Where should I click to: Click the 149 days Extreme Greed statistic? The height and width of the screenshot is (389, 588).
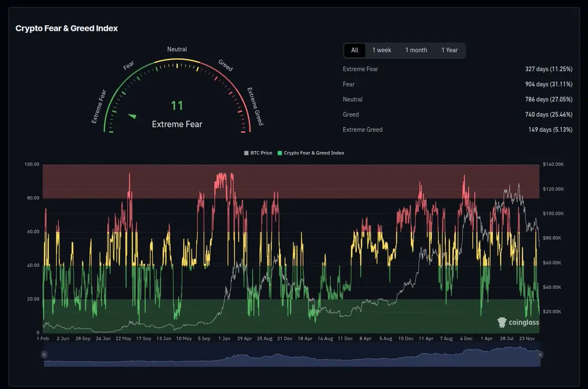[x=550, y=130]
